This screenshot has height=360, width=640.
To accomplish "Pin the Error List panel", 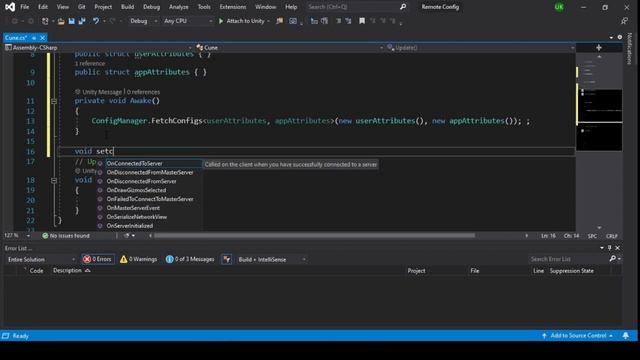I will coord(609,248).
